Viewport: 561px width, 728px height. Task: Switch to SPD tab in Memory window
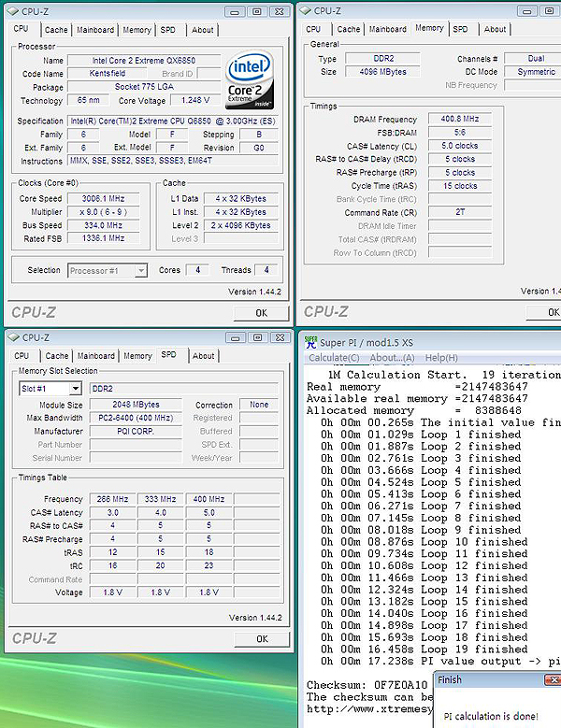[461, 29]
